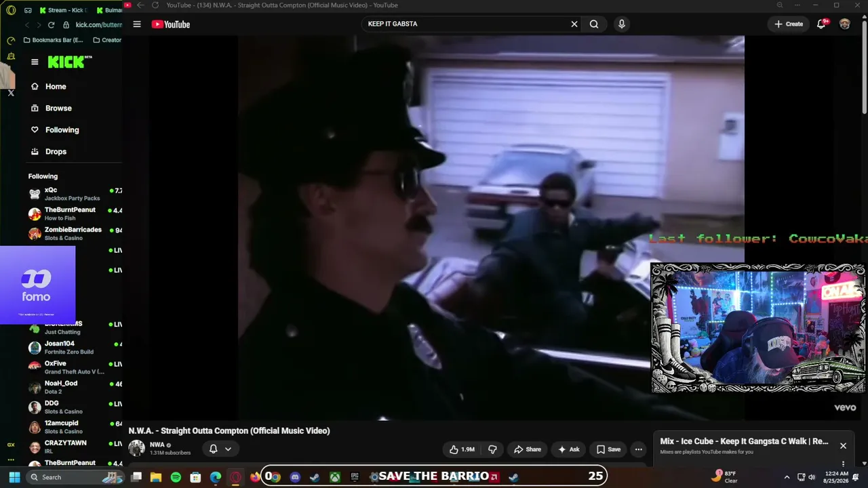Switch to the Bulman browser tab
This screenshot has height=488, width=868.
click(x=108, y=10)
